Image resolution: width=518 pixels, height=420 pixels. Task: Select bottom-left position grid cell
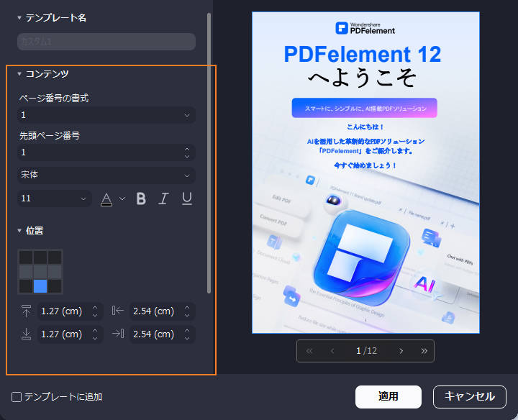[x=26, y=286]
